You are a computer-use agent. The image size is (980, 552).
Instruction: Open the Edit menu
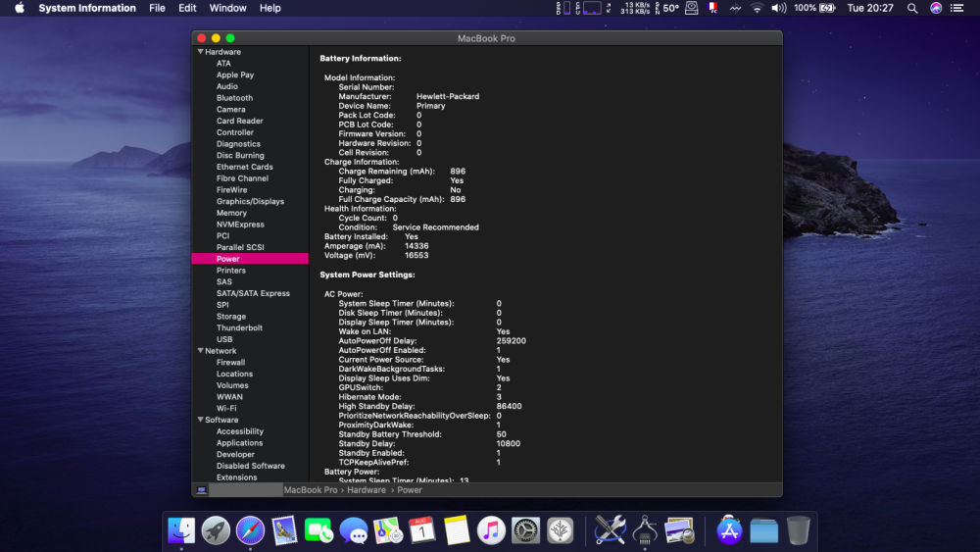pyautogui.click(x=187, y=8)
